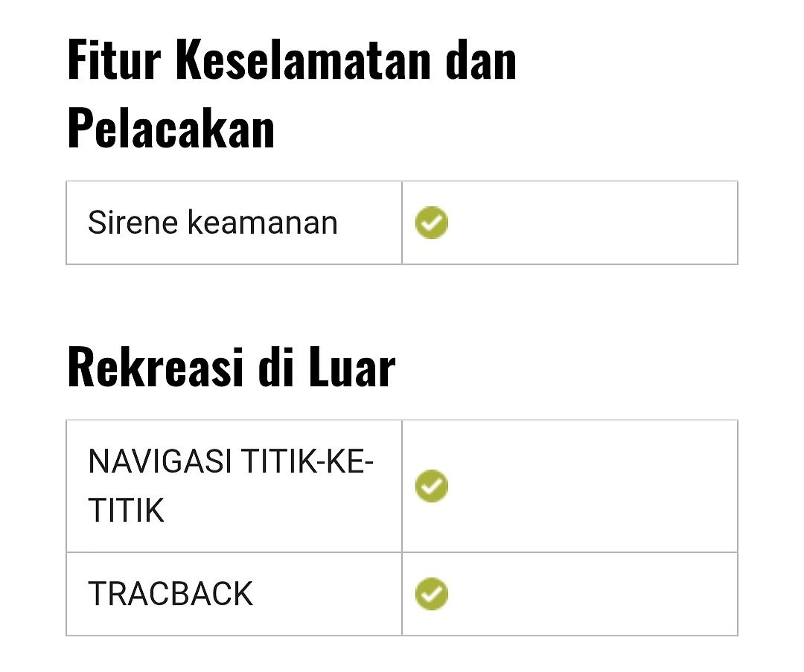Screen dimensions: 804x672
Task: Click the word "di" in the Rekreasi heading
Action: [275, 366]
